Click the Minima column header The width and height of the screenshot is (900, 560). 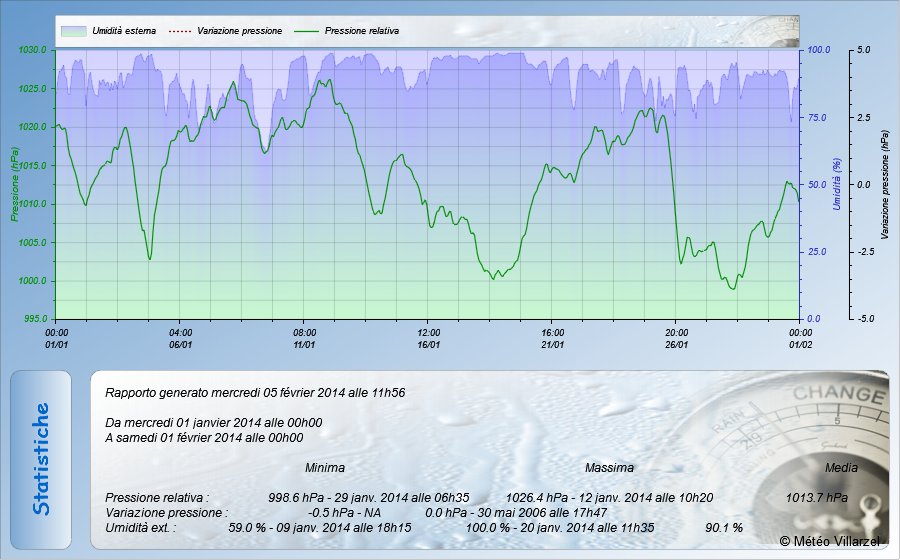(325, 468)
